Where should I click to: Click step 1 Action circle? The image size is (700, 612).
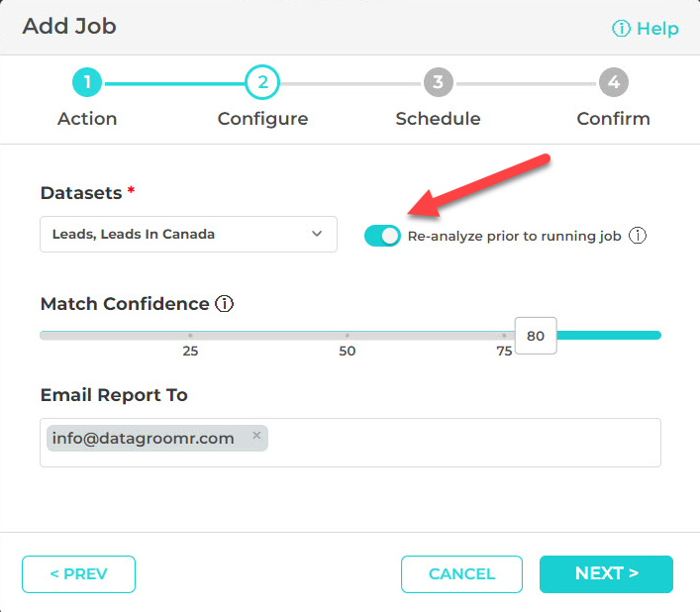tap(87, 83)
